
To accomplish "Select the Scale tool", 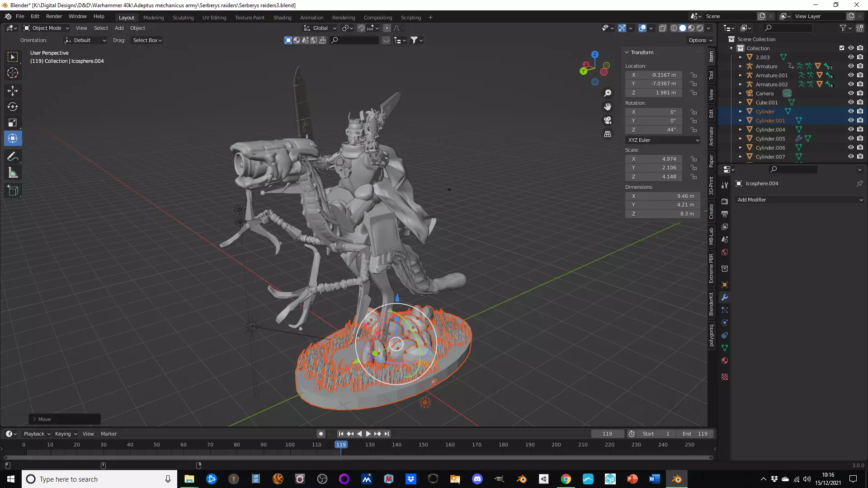I will [13, 122].
